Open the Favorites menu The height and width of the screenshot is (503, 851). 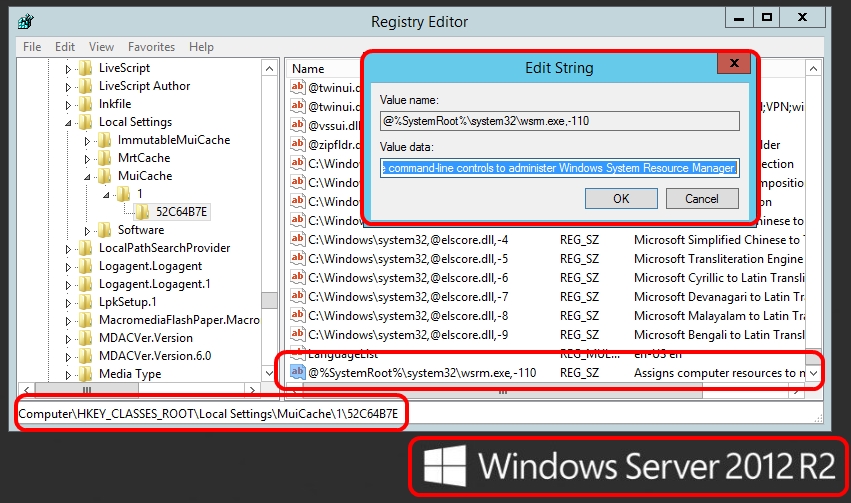(151, 47)
